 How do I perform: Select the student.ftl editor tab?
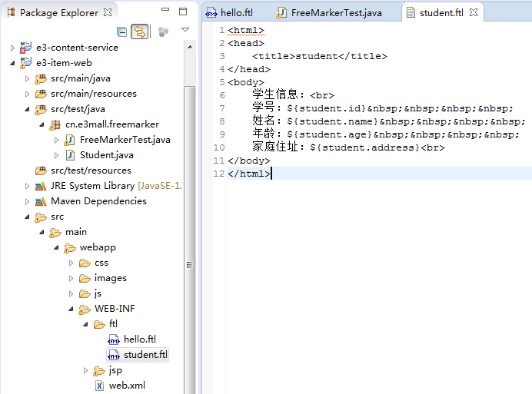(441, 13)
